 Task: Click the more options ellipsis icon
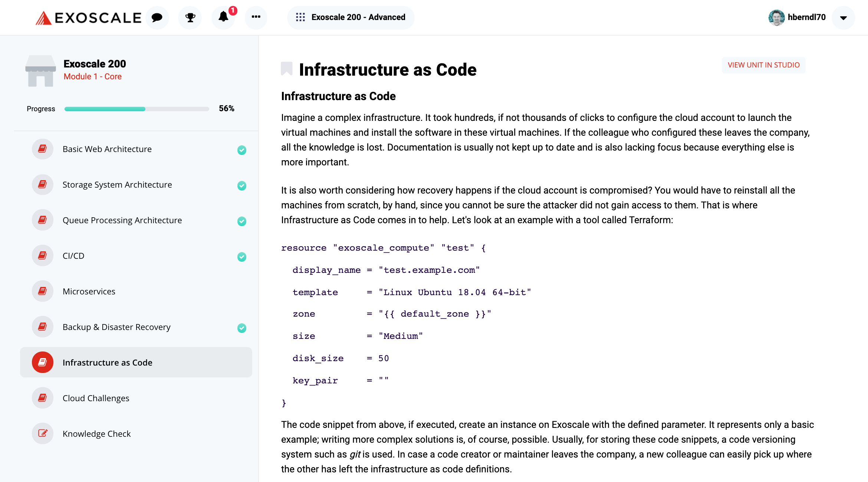pos(256,17)
